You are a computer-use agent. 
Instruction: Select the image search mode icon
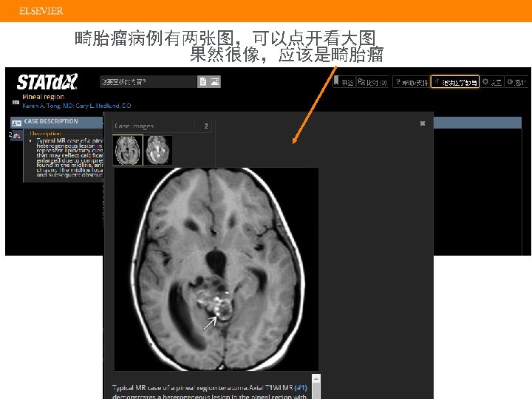coord(214,82)
